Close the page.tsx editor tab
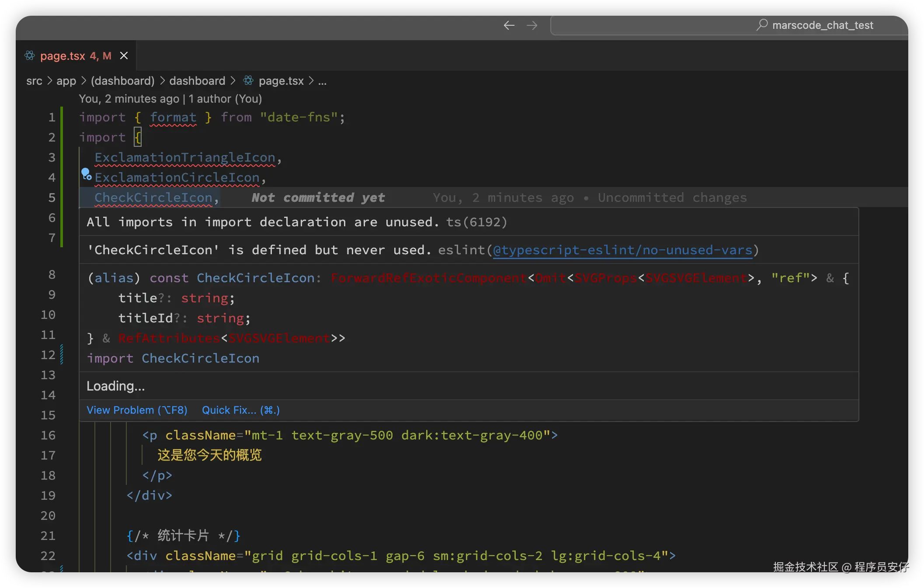The width and height of the screenshot is (924, 588). click(124, 55)
